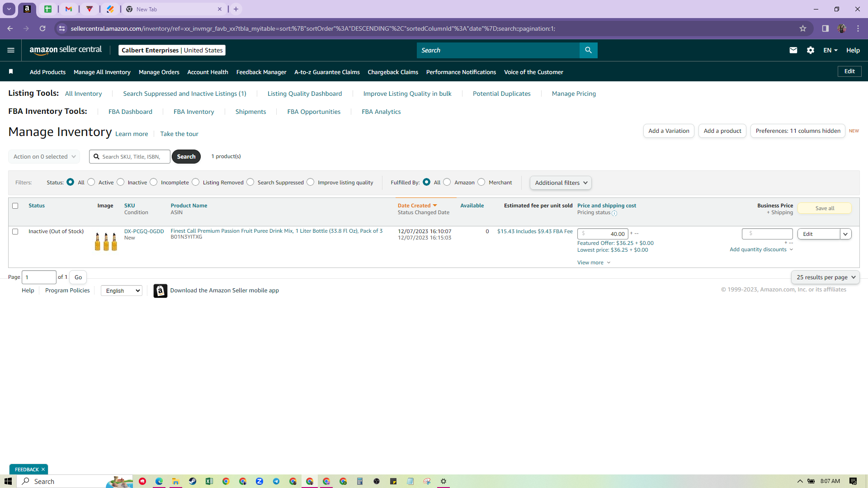Open the messages envelope icon

[x=793, y=50]
